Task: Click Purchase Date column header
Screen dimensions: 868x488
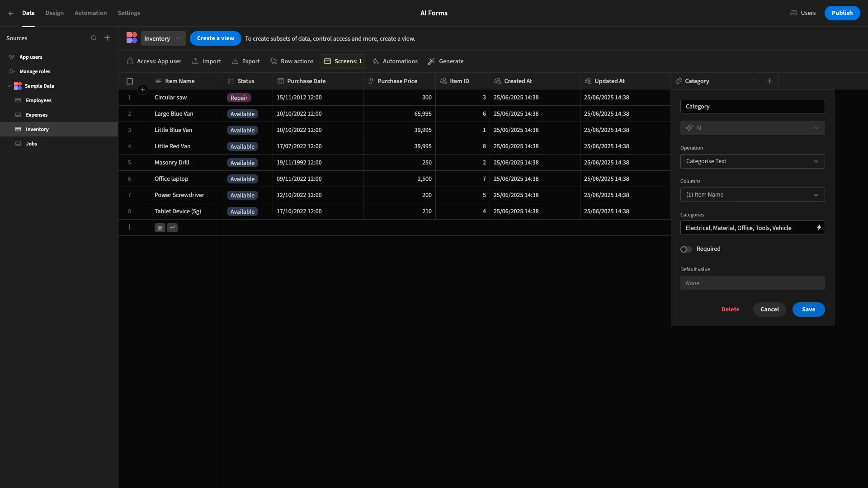Action: coord(318,81)
